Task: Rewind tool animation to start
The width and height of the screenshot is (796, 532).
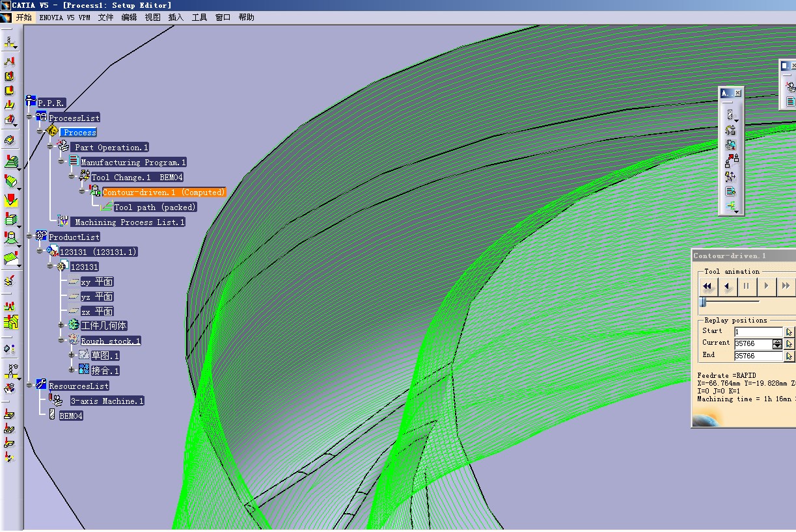Action: tap(707, 286)
